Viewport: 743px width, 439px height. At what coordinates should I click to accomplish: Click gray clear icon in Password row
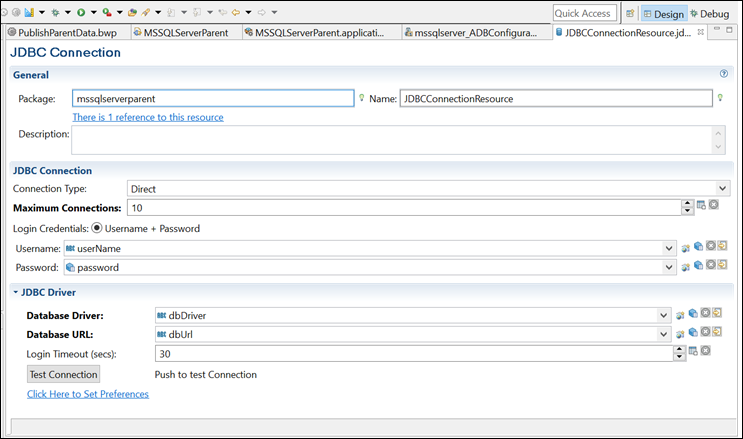[709, 265]
